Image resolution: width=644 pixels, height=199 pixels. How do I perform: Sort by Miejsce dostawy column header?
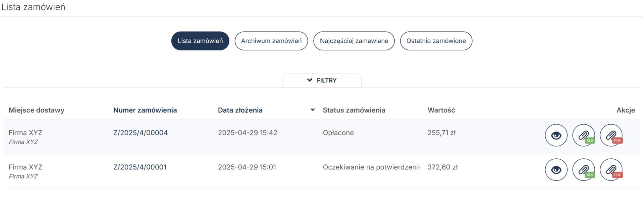click(x=37, y=110)
